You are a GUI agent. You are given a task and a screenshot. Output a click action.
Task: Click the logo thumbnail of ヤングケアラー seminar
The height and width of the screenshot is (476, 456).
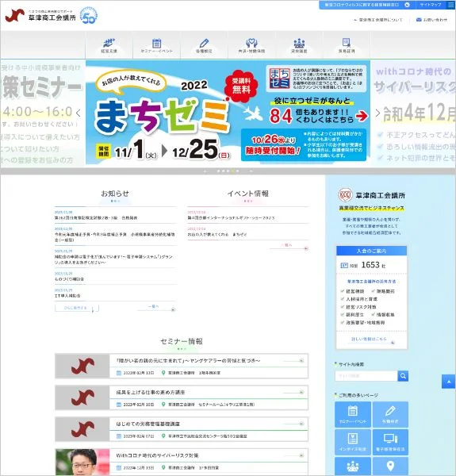(82, 366)
